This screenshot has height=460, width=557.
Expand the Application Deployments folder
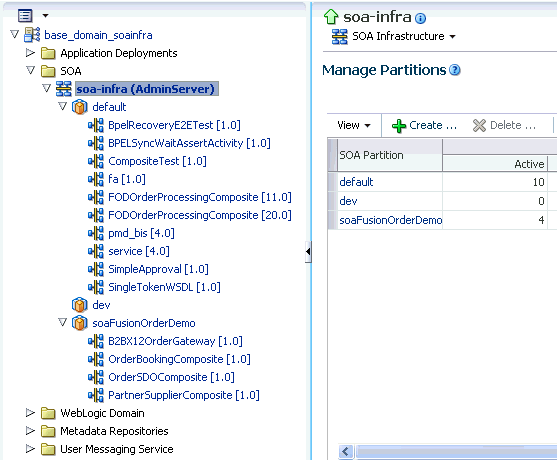31,53
